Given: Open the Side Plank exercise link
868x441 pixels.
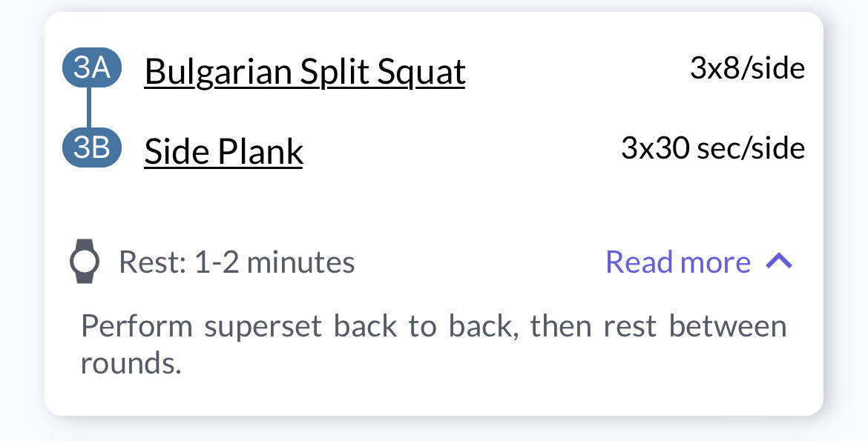Looking at the screenshot, I should click(223, 152).
